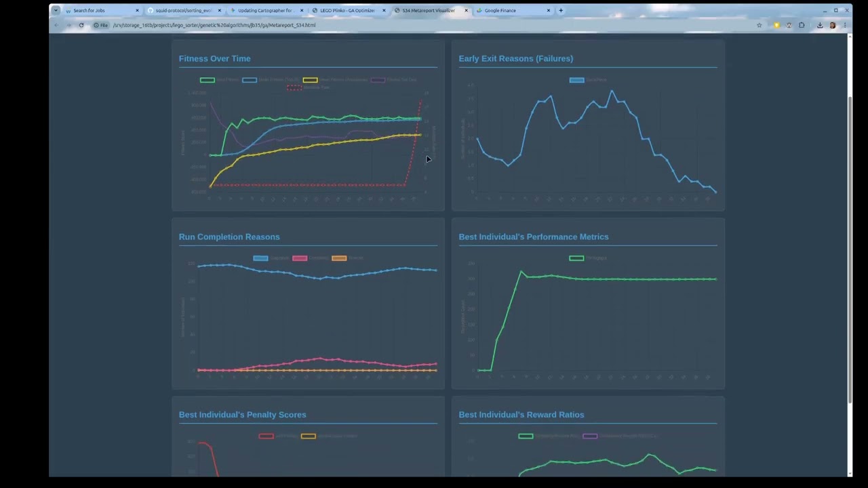
Task: Open the profile avatar menu
Action: 833,25
